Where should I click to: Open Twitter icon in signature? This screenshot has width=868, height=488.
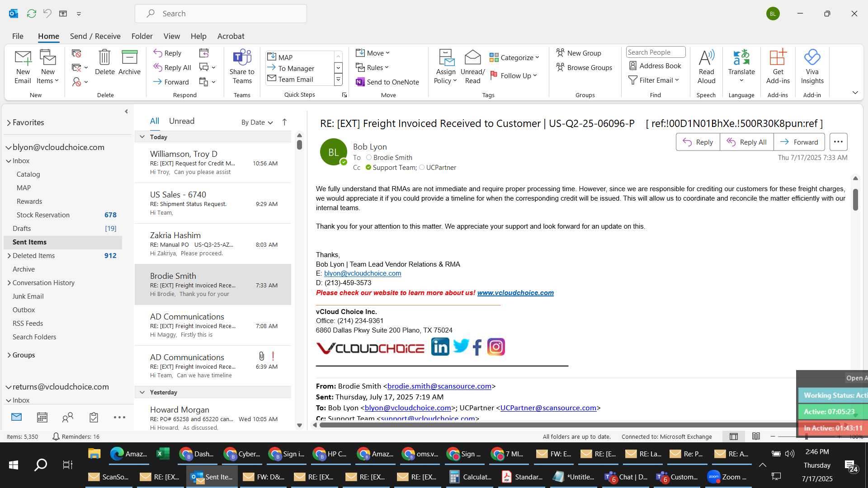point(461,346)
